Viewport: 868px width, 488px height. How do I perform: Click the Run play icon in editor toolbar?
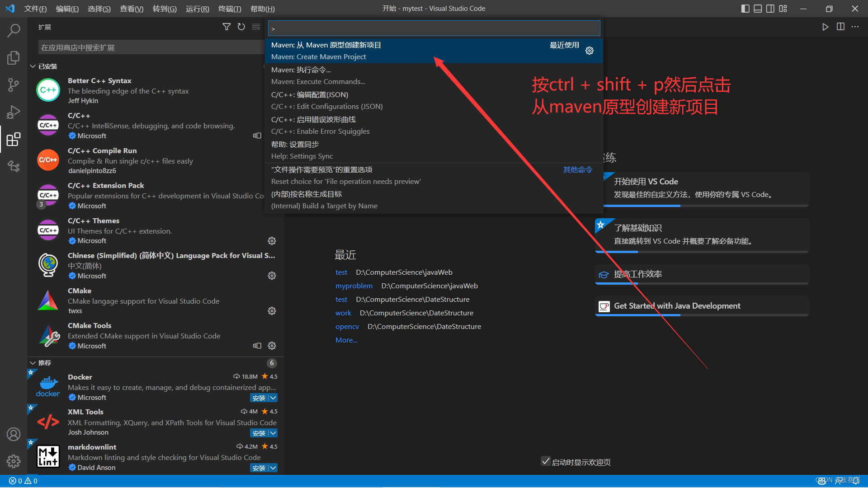[x=825, y=27]
